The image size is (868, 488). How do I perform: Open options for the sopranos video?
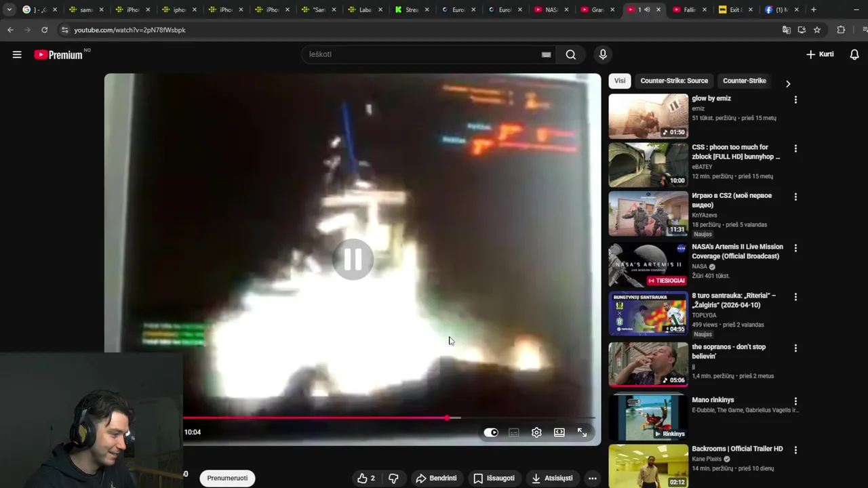click(795, 348)
